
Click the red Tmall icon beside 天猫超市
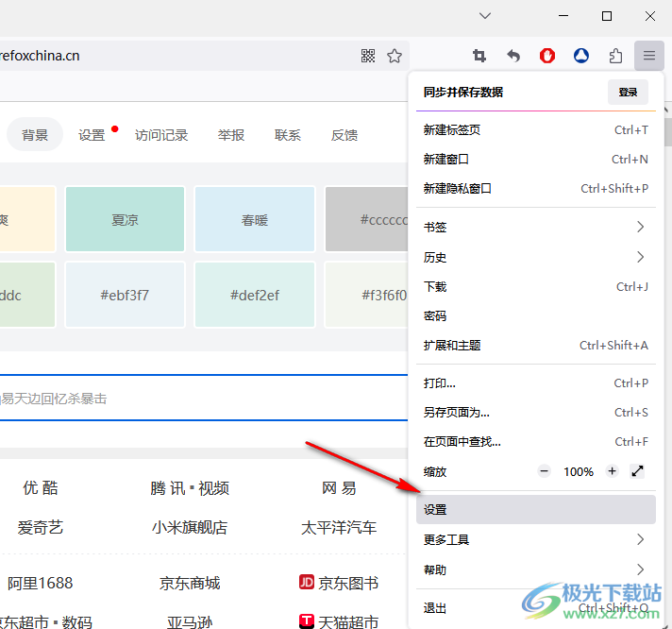point(307,621)
